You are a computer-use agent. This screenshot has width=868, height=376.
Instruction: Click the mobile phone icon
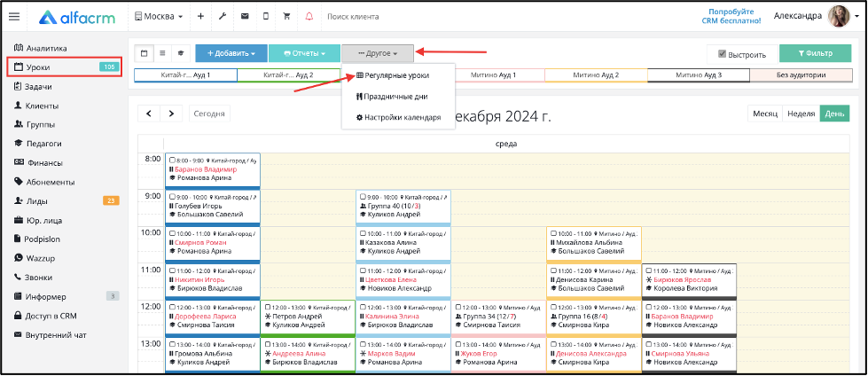pos(265,16)
